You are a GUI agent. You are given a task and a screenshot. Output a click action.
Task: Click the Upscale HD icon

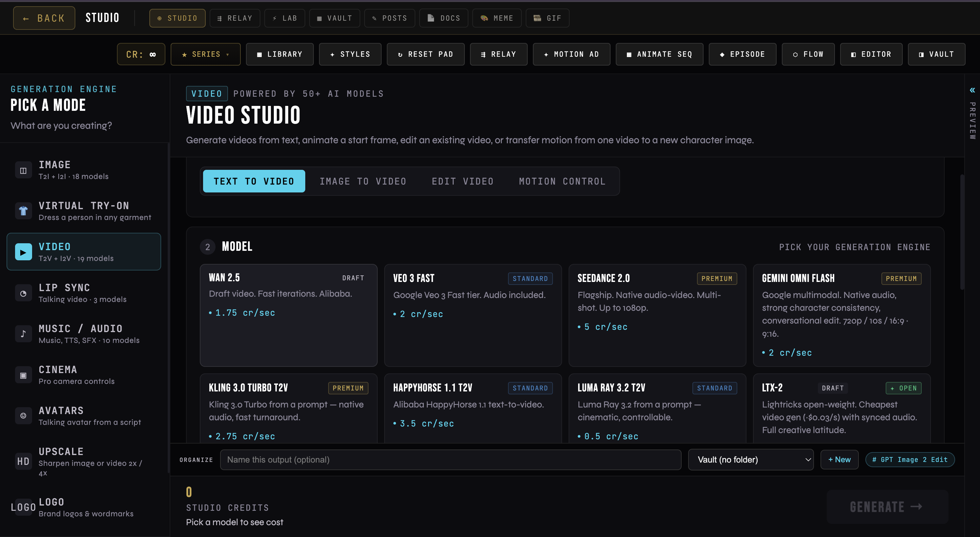(x=23, y=462)
